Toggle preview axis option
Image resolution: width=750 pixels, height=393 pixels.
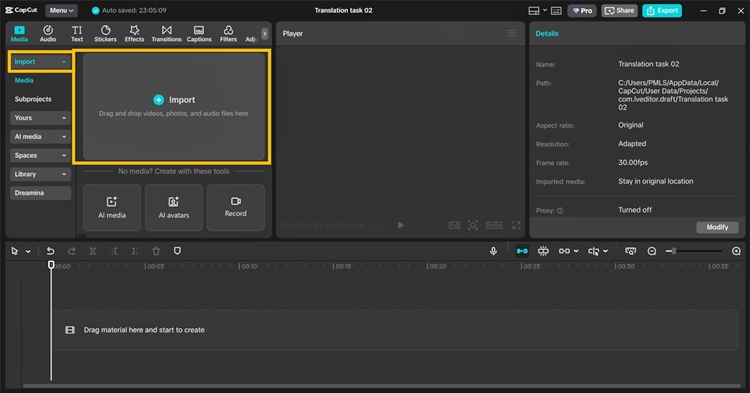(x=594, y=251)
